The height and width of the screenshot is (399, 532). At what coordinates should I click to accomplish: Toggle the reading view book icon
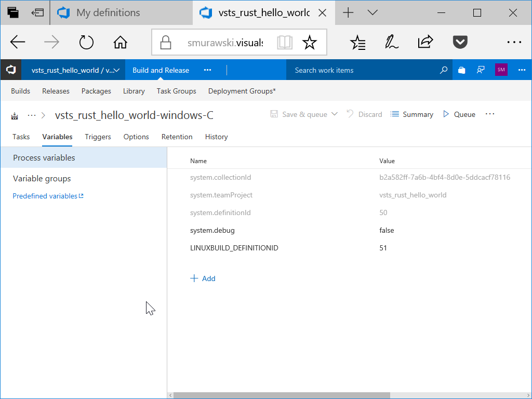tap(285, 43)
